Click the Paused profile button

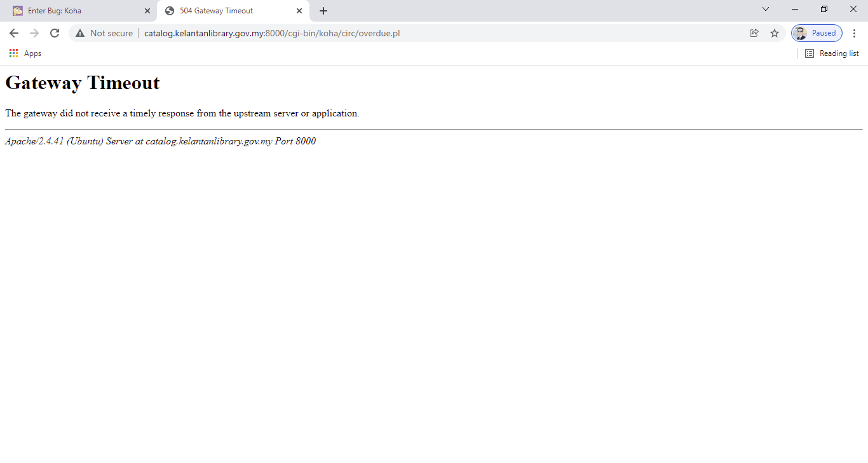(x=817, y=33)
